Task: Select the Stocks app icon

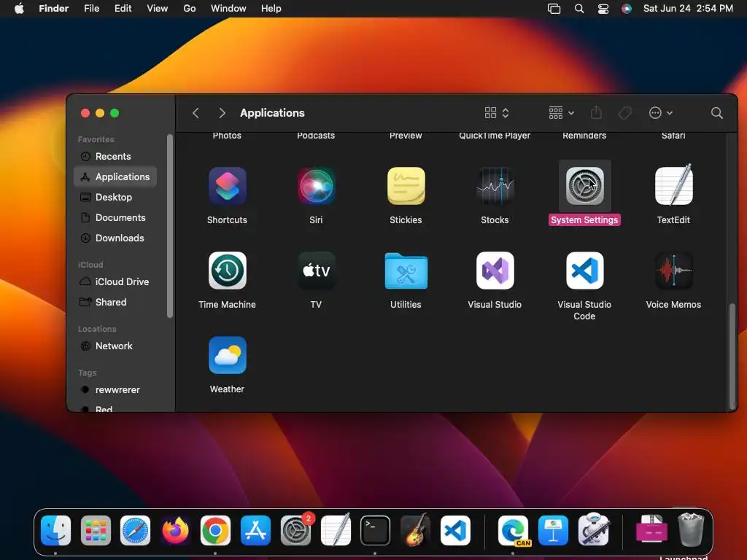Action: click(495, 186)
